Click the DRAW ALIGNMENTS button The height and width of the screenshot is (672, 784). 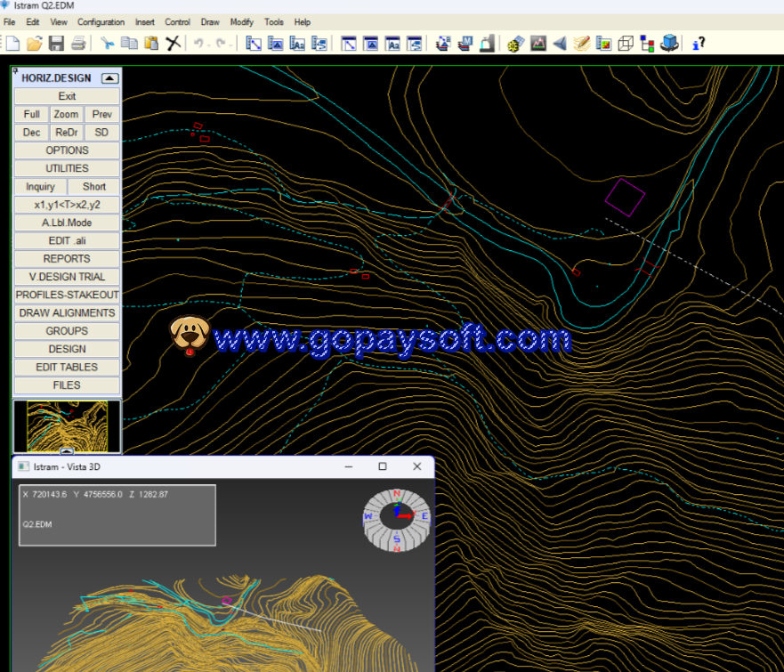(x=67, y=313)
